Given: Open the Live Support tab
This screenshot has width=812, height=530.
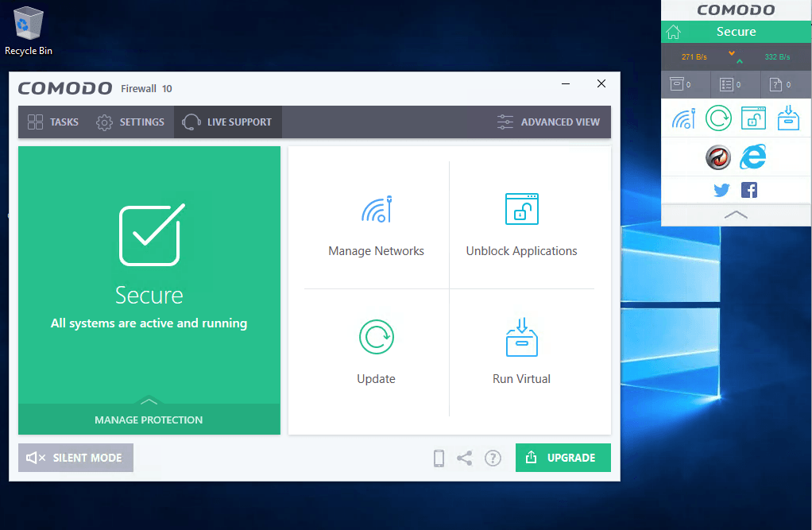Looking at the screenshot, I should [x=227, y=122].
